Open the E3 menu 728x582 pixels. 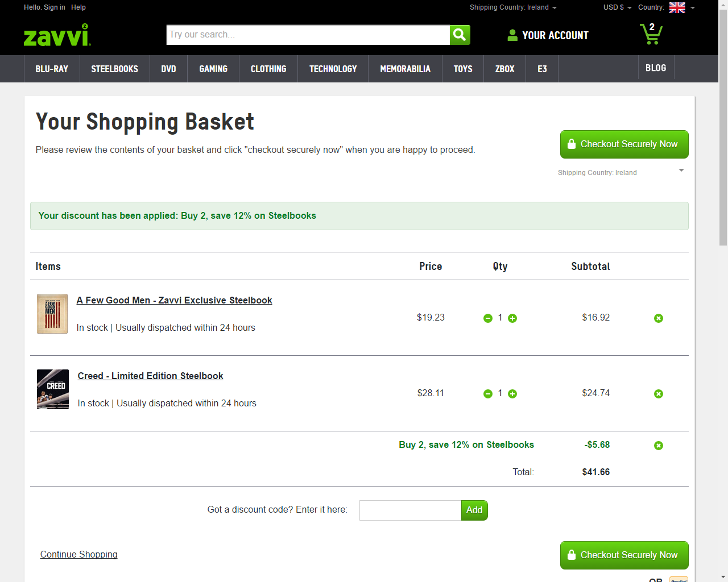[x=543, y=69]
